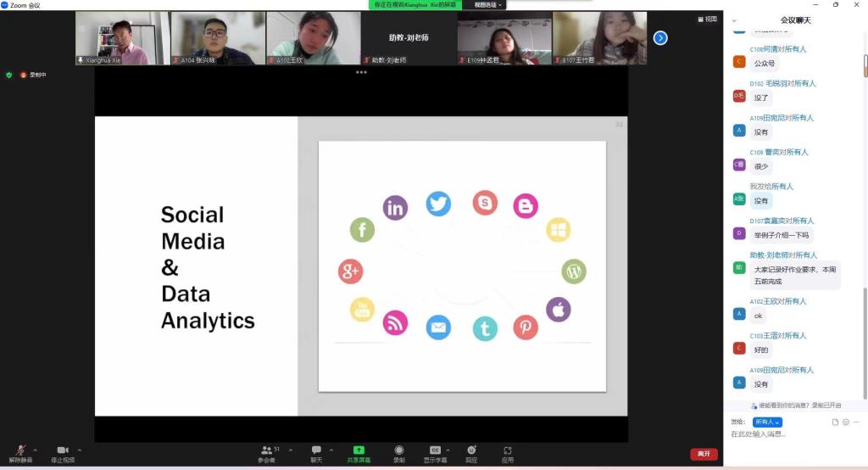Click the red 离开 leave button
868x470 pixels.
pyautogui.click(x=704, y=454)
